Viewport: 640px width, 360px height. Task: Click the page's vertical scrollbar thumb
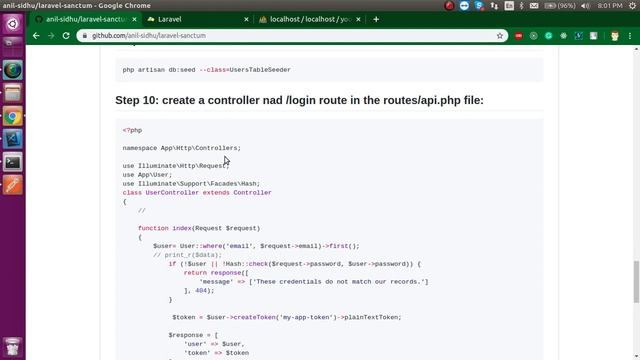tap(636, 281)
